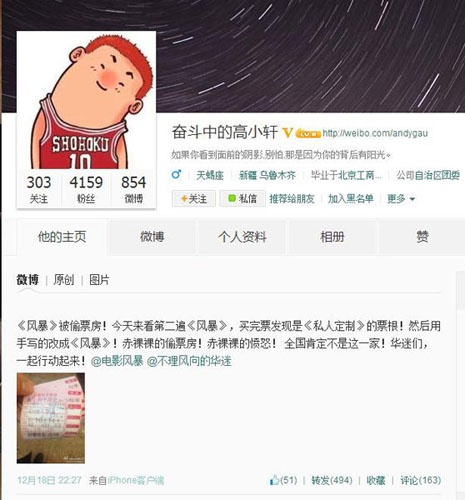This screenshot has height=500, width=465.
Task: Switch to the 微博 profile tab
Action: point(152,237)
